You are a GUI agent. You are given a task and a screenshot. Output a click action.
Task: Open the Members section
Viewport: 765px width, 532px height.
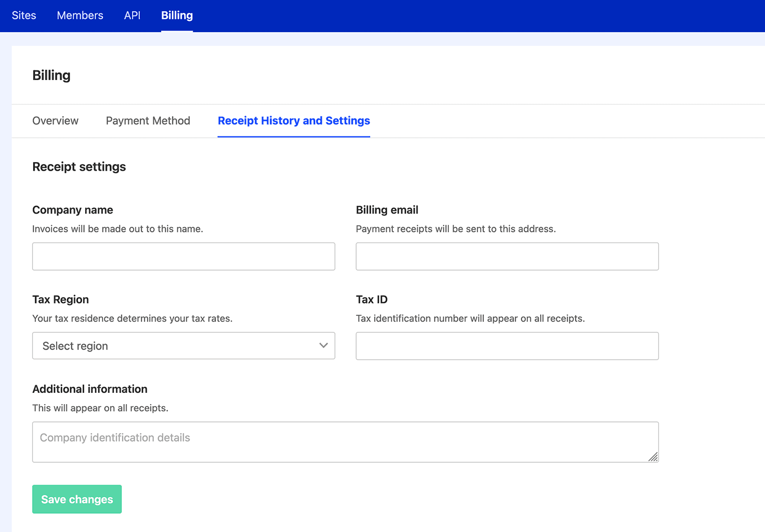coord(80,15)
